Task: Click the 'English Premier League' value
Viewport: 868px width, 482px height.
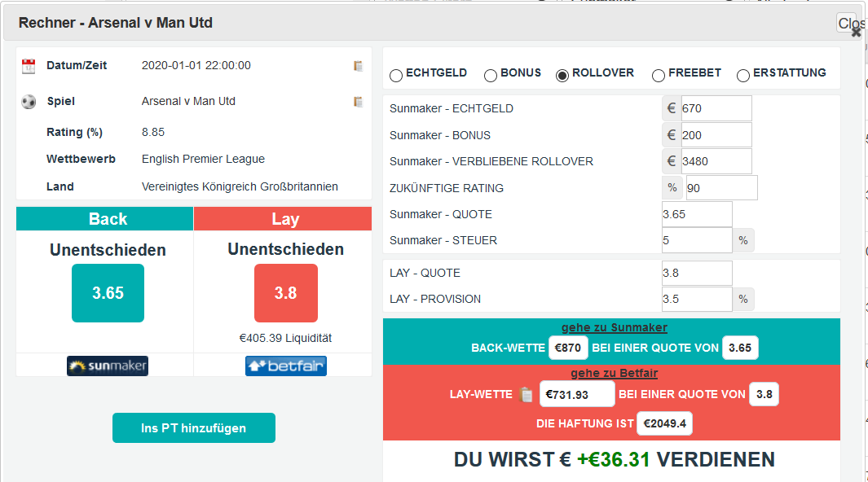Action: click(203, 160)
